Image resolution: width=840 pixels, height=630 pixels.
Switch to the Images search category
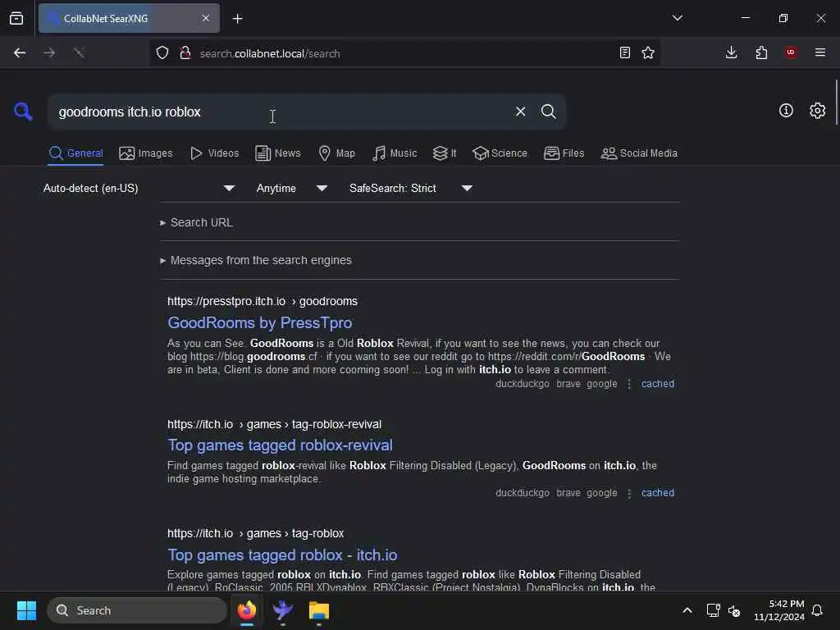point(146,153)
